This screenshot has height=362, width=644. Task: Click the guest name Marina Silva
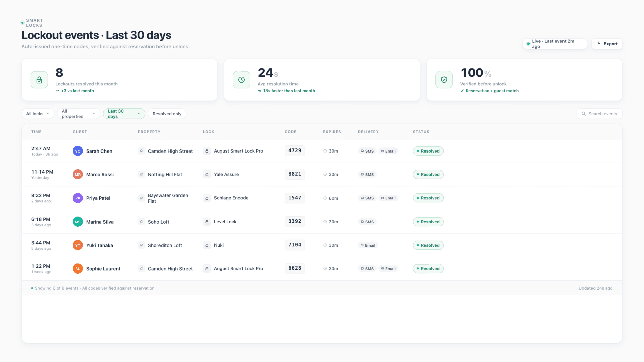(100, 222)
